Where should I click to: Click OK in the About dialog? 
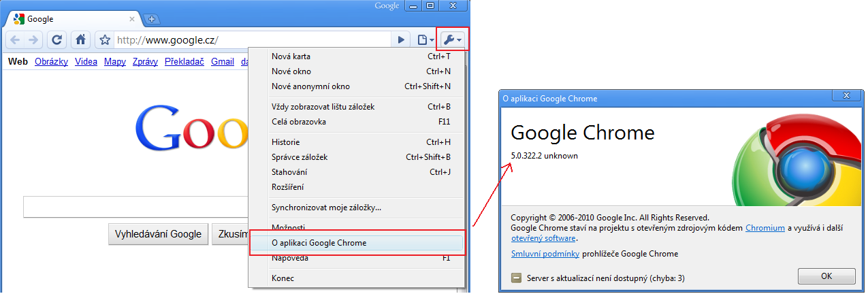point(826,276)
